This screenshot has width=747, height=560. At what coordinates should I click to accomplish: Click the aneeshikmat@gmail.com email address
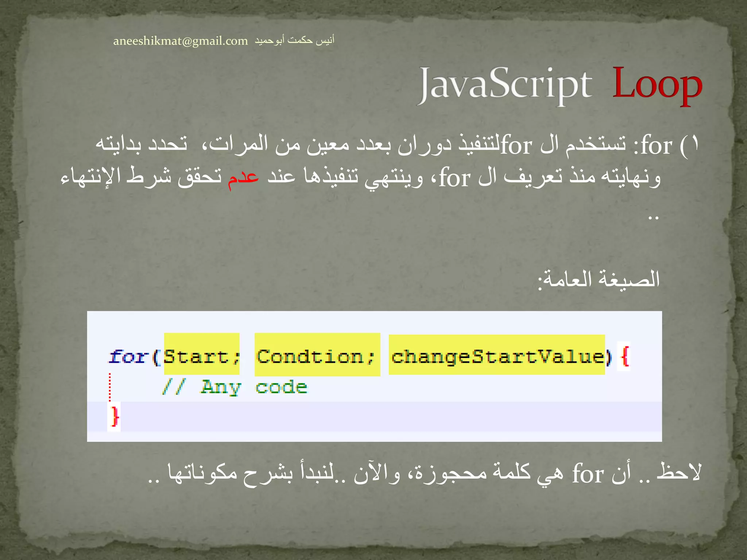(181, 41)
